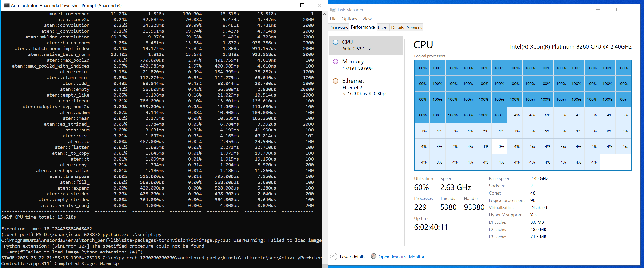Click the Performance tab graph legend circle for Ethernet

[x=336, y=81]
